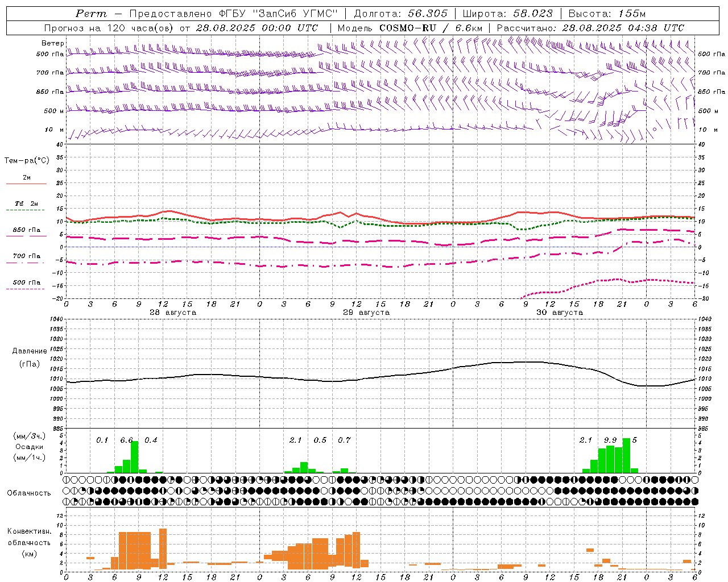Click the "Perm" station title
Screen dimensions: 728x582
pos(91,14)
